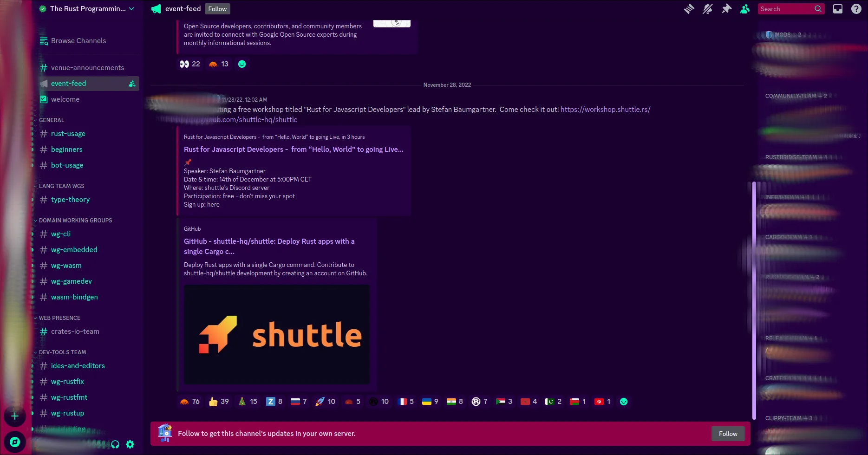868x455 pixels.
Task: Click the Tunisia flag reaction with 1
Action: pos(602,402)
